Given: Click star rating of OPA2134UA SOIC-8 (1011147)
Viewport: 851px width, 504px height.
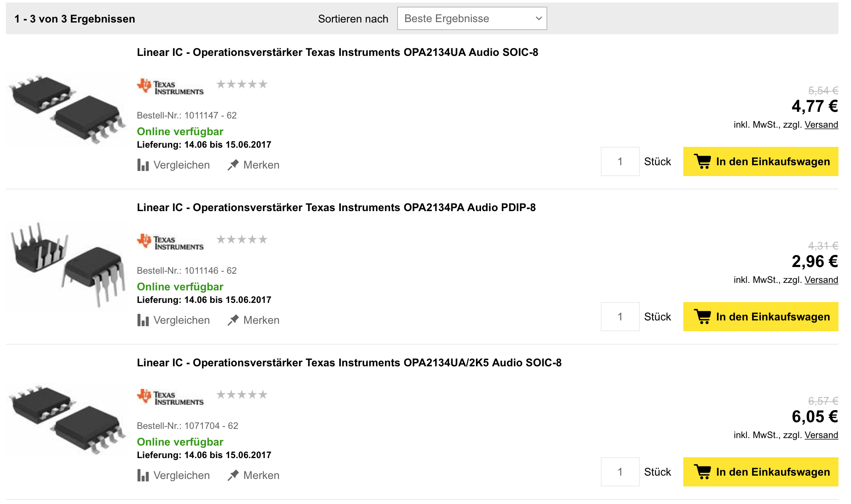Looking at the screenshot, I should (x=242, y=84).
